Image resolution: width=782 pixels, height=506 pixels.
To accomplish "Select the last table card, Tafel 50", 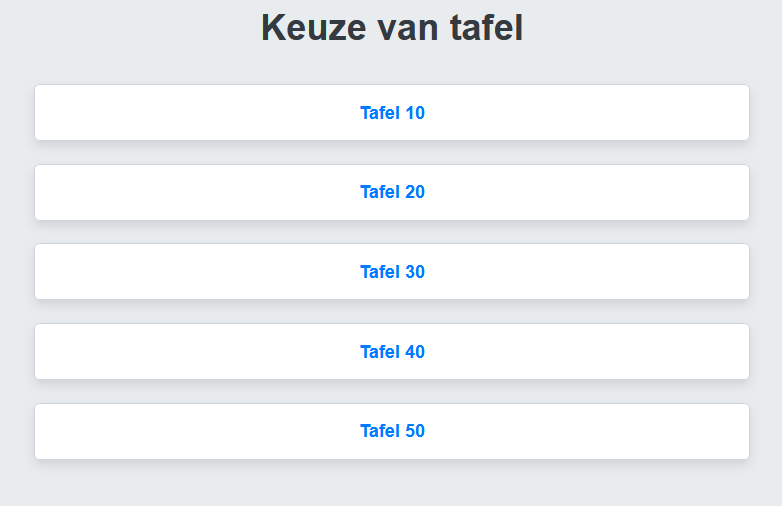I will point(392,431).
